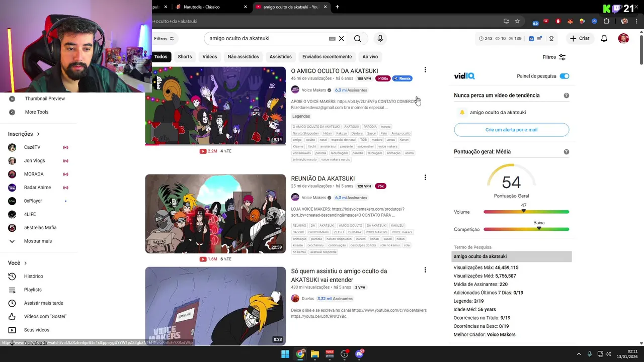Start voice search with microphone icon
Viewport: 644px width, 362px height.
pyautogui.click(x=380, y=39)
